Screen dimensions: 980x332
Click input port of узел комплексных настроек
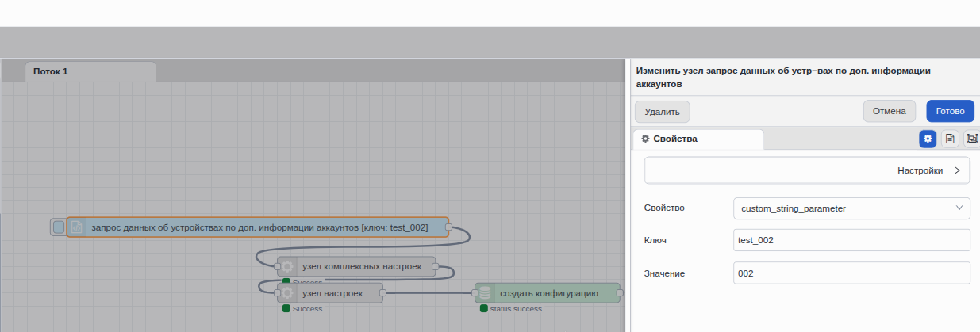pyautogui.click(x=278, y=267)
